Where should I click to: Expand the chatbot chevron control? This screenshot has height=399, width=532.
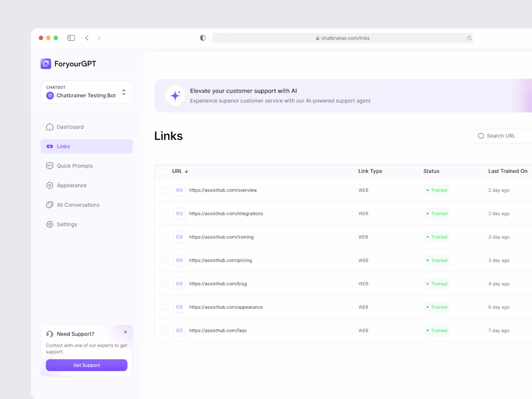coord(124,92)
